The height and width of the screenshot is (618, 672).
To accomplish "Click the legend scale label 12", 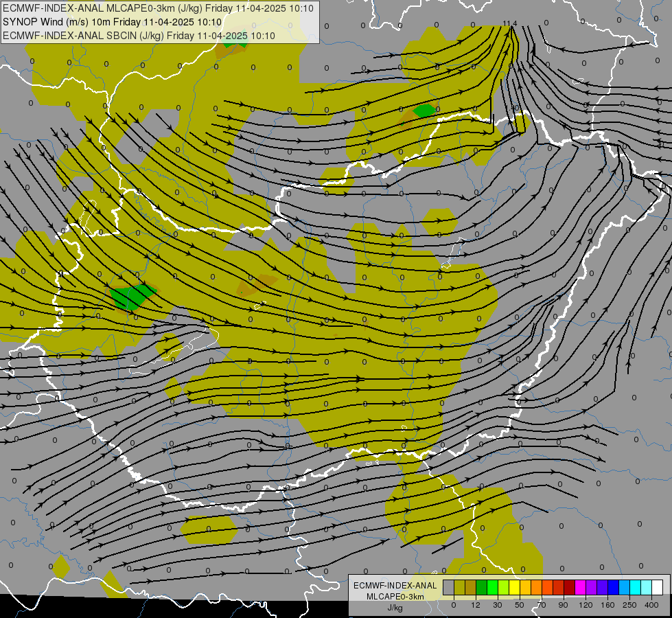I will coord(476,605).
